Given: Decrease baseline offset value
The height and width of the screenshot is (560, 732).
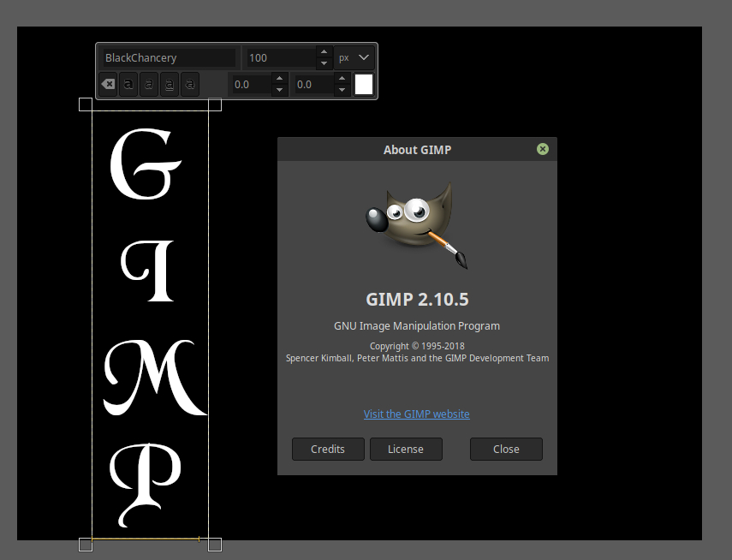Looking at the screenshot, I should pos(280,90).
